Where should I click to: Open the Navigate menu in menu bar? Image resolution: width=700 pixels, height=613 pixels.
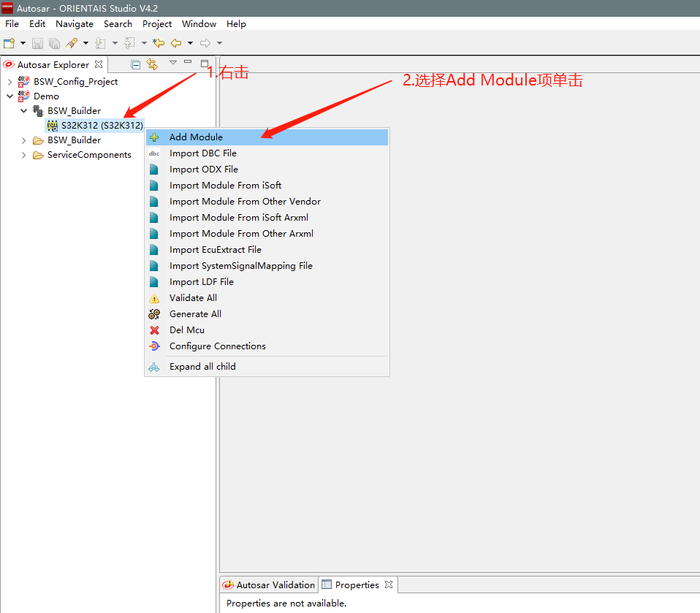75,24
